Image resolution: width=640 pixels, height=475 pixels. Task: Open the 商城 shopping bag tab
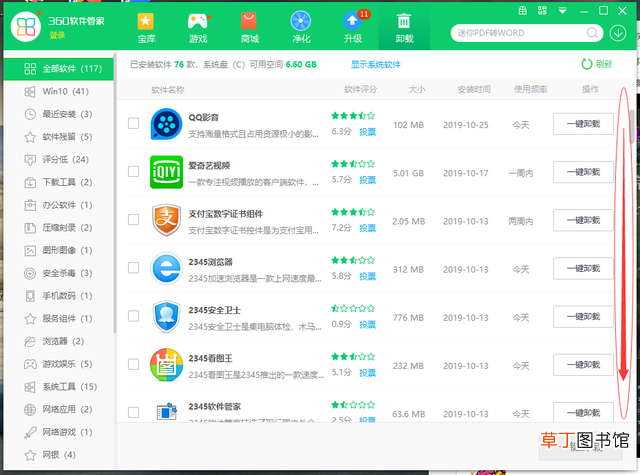pos(249,28)
